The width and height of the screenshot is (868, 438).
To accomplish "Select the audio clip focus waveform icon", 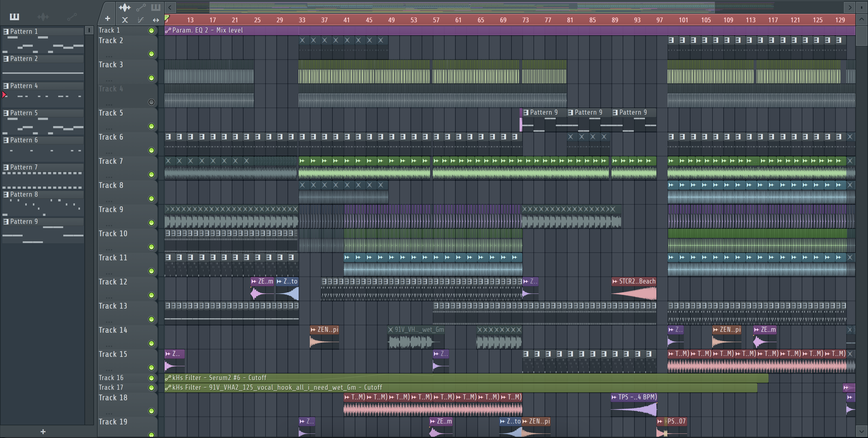I will coord(125,7).
